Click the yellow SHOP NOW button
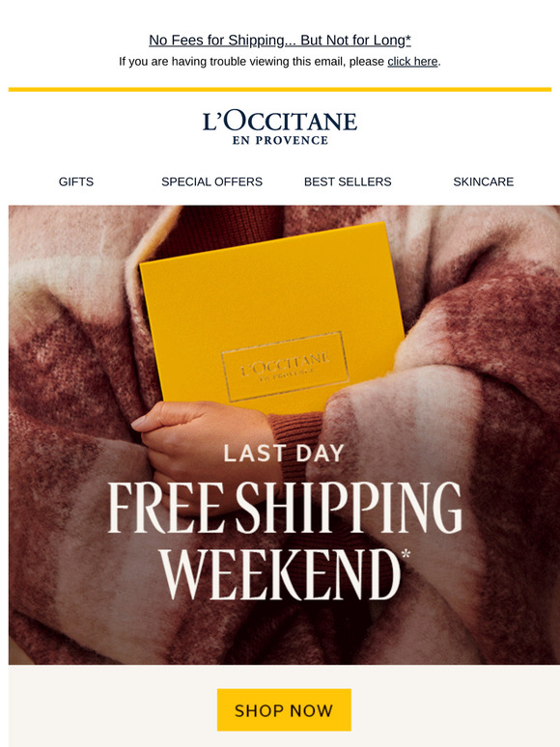This screenshot has height=747, width=560. tap(284, 709)
